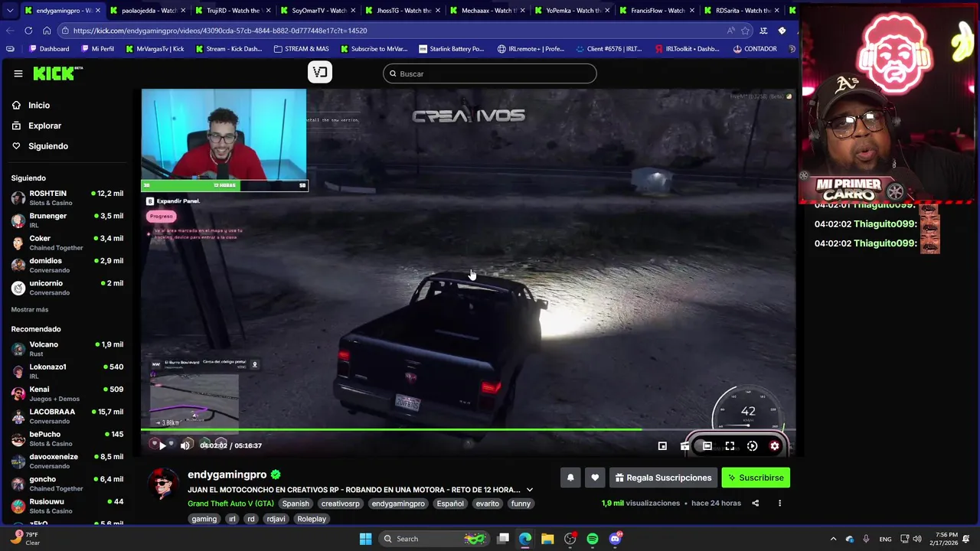
Task: Select the Roleplay tag
Action: click(x=312, y=519)
